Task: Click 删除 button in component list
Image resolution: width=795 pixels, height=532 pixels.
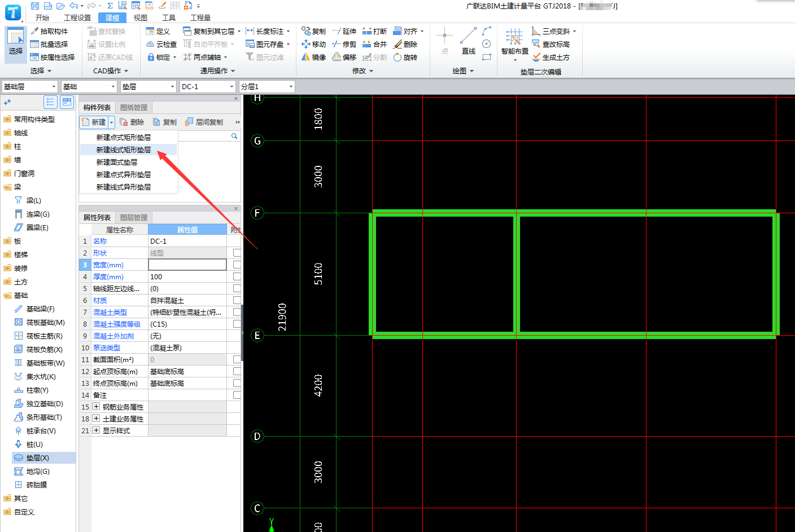Action: pos(132,122)
